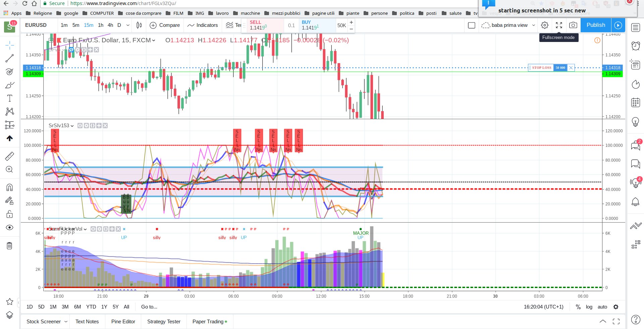644x329 pixels.
Task: Maximize the bottom panel
Action: click(616, 321)
